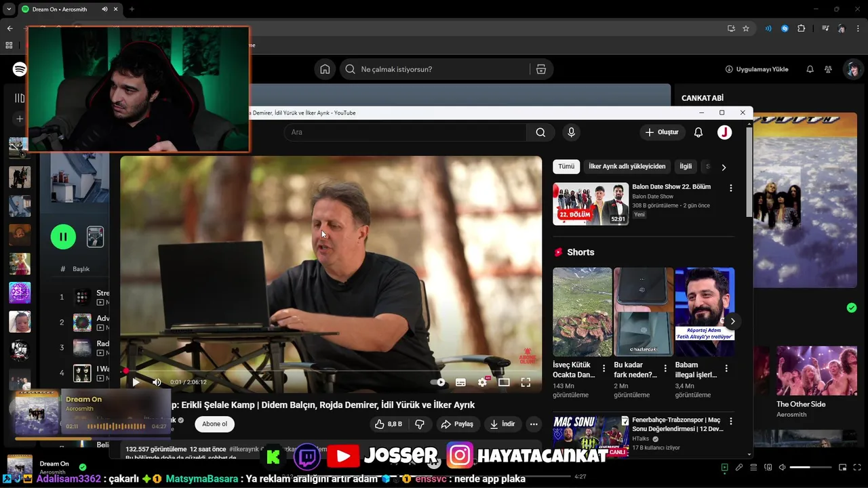
Task: Open Spotify mini player icon
Action: [842, 468]
